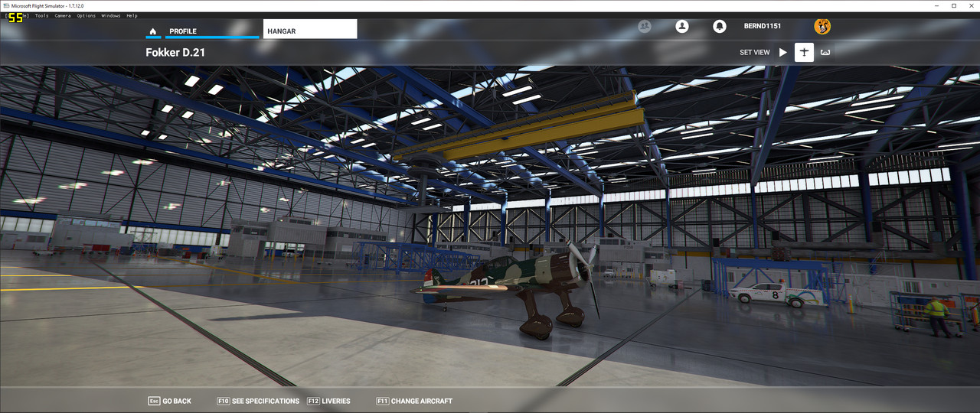Open the multiplayer friends group icon
Image resolution: width=980 pixels, height=413 pixels.
645,26
